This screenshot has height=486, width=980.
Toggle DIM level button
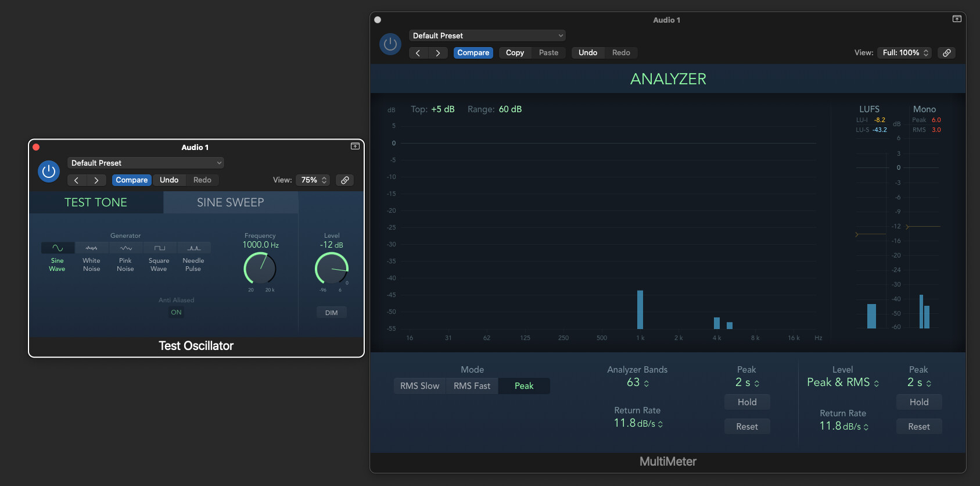[332, 313]
